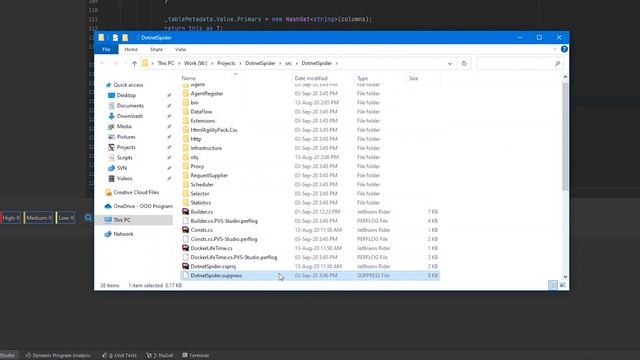The image size is (640, 360).
Task: Select 'Work (W:)' in the breadcrumb
Action: tap(196, 63)
